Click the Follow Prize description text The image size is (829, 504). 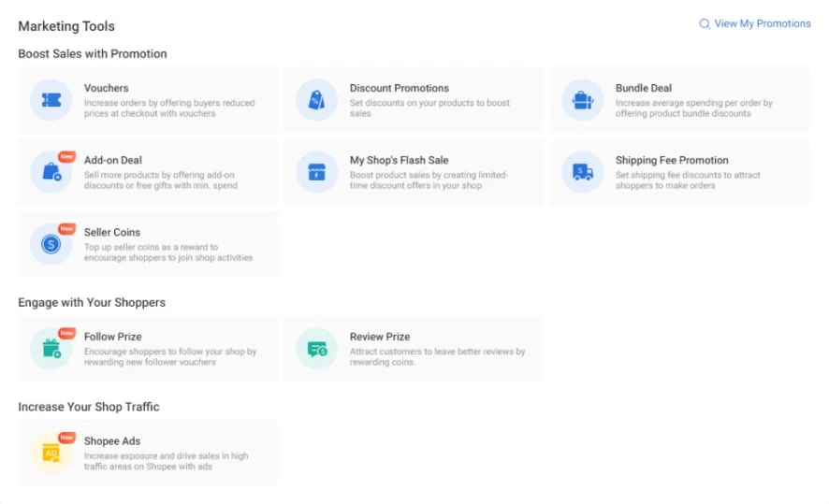click(x=170, y=356)
